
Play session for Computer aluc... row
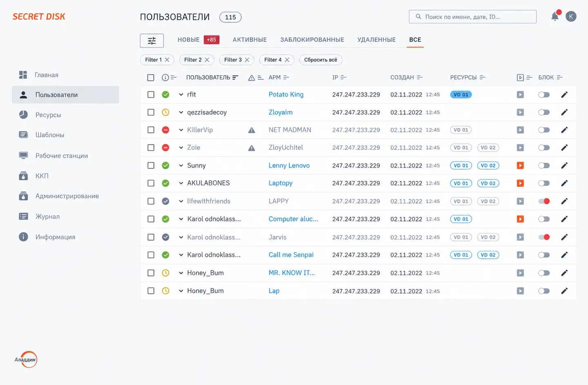(520, 219)
